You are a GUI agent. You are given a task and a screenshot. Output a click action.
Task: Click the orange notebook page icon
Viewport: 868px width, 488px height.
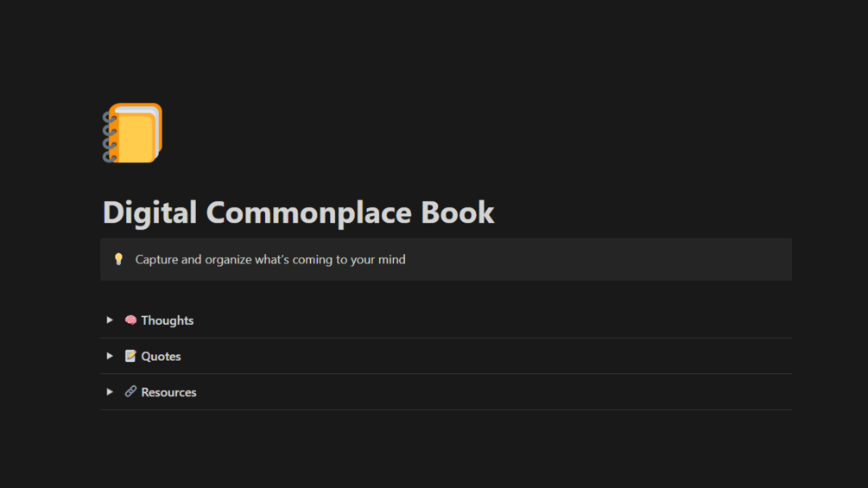132,133
